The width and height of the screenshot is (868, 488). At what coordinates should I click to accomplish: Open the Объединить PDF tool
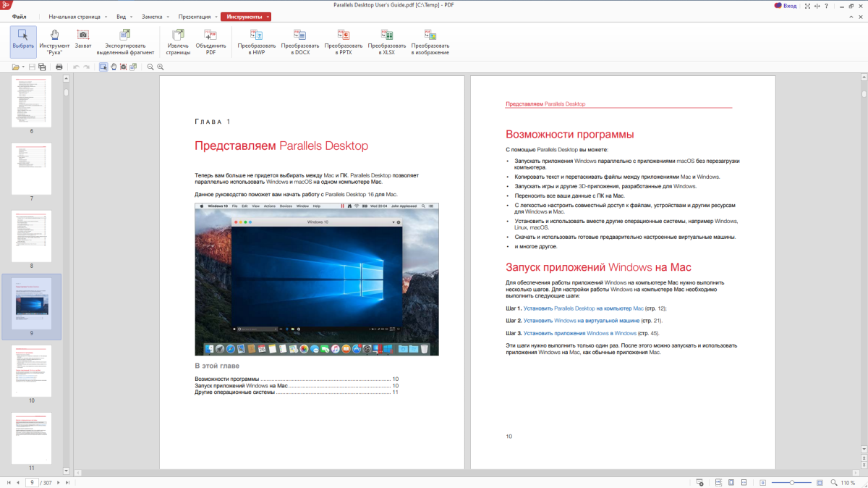click(x=210, y=42)
